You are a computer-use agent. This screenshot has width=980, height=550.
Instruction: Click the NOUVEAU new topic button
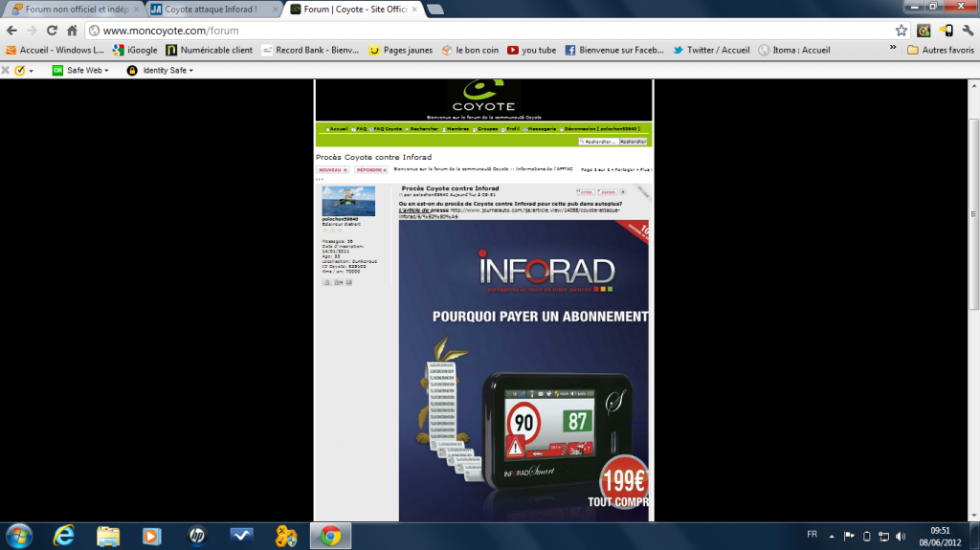[x=332, y=170]
